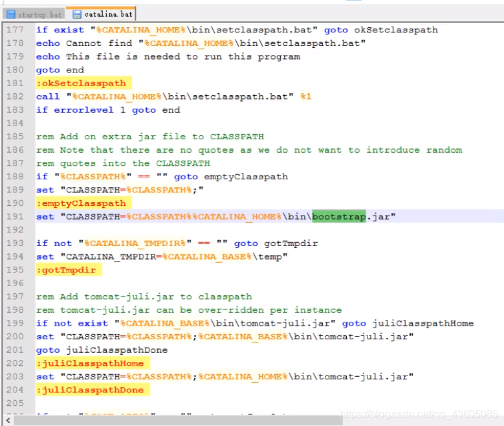Image resolution: width=504 pixels, height=426 pixels.
Task: Click the horizontal scrollbar left arrow
Action: pyautogui.click(x=8, y=420)
